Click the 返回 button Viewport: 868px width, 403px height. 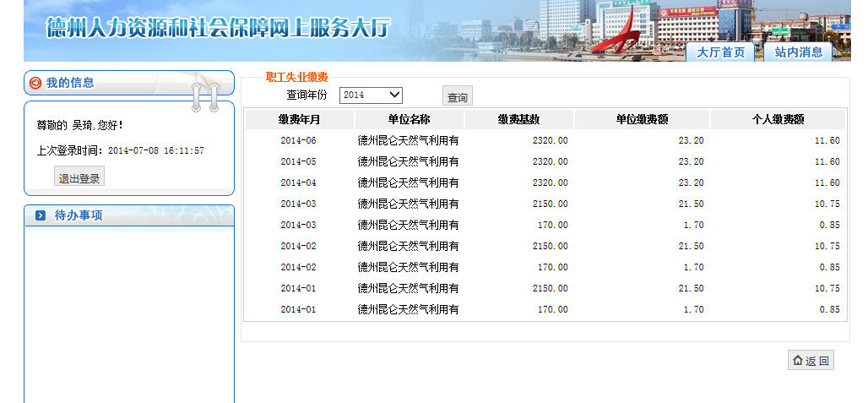811,361
